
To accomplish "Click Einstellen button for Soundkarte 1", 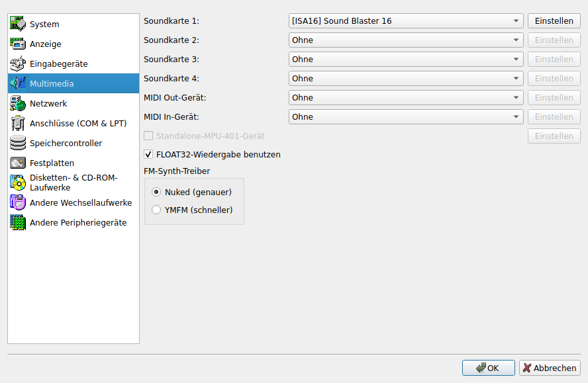I will pos(554,21).
